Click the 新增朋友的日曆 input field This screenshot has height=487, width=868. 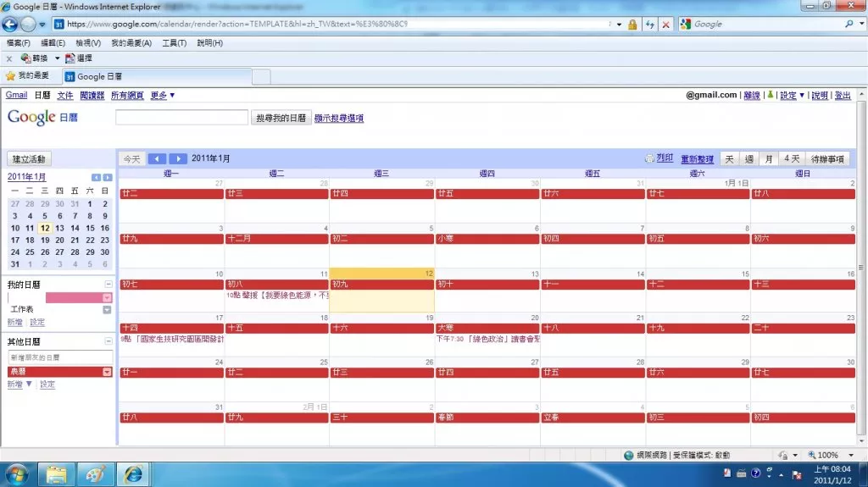(x=60, y=357)
